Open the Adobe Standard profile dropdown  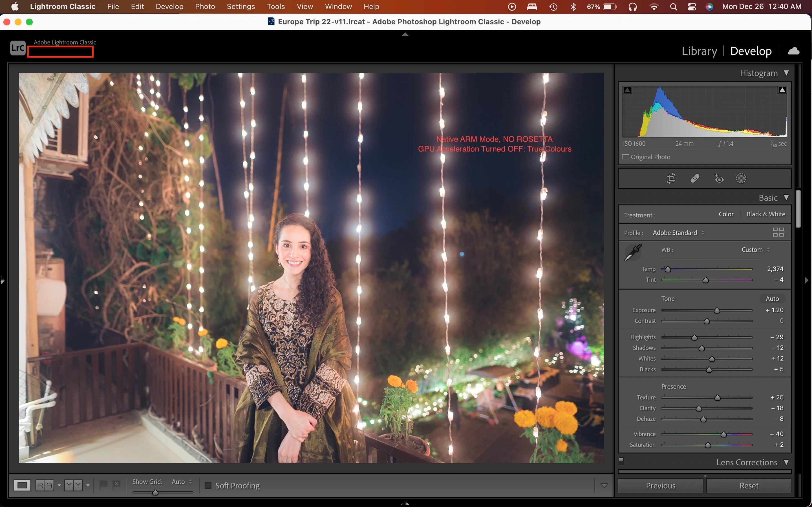pos(678,233)
